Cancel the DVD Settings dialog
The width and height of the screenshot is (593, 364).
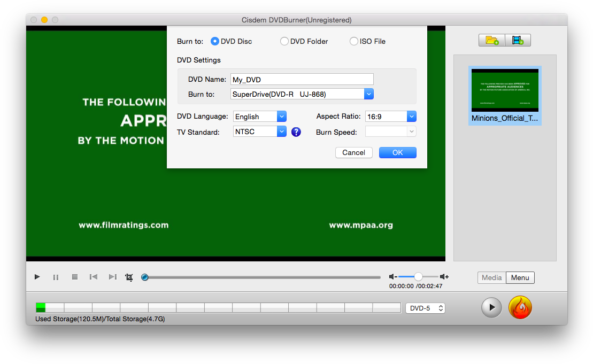click(353, 152)
